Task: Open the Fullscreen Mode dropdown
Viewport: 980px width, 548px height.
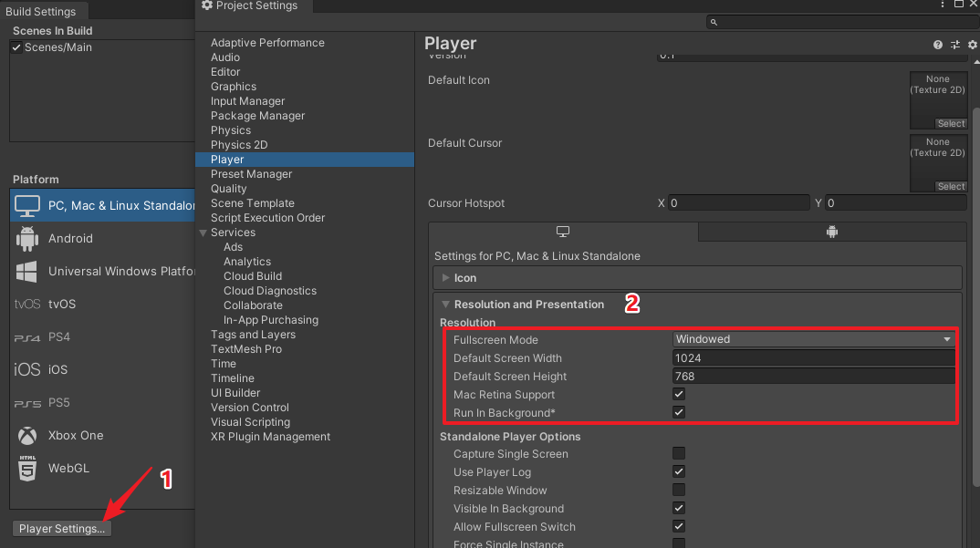Action: pos(814,339)
